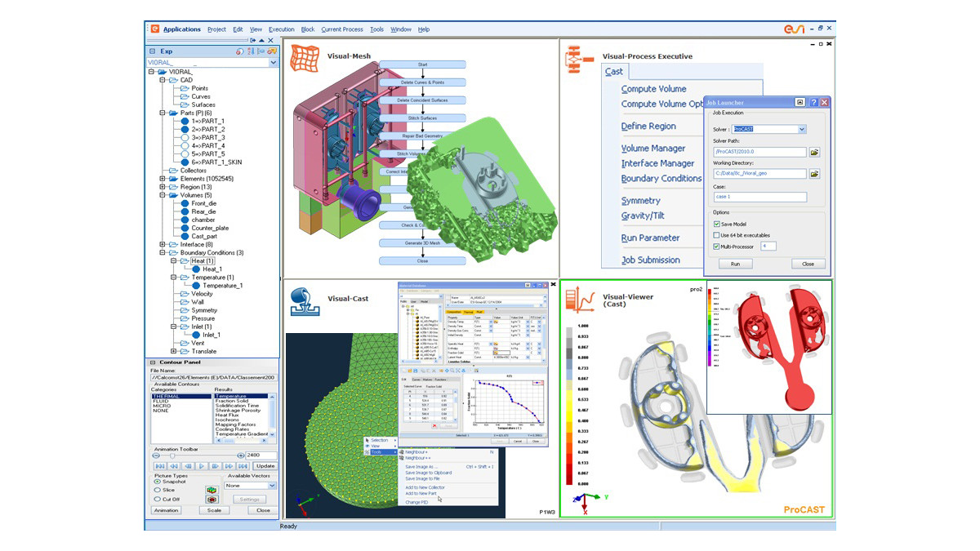Click the Applications logo icon in menu bar
The image size is (980, 551).
point(154,29)
